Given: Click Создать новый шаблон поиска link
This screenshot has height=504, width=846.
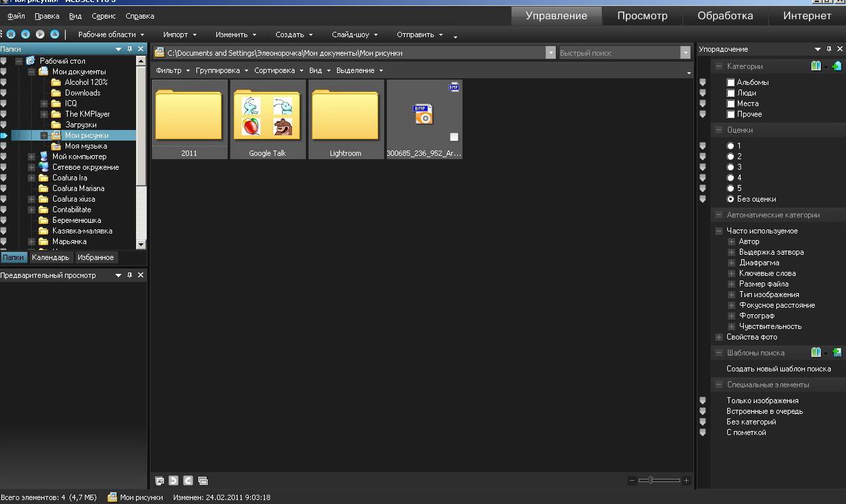Looking at the screenshot, I should pos(778,369).
